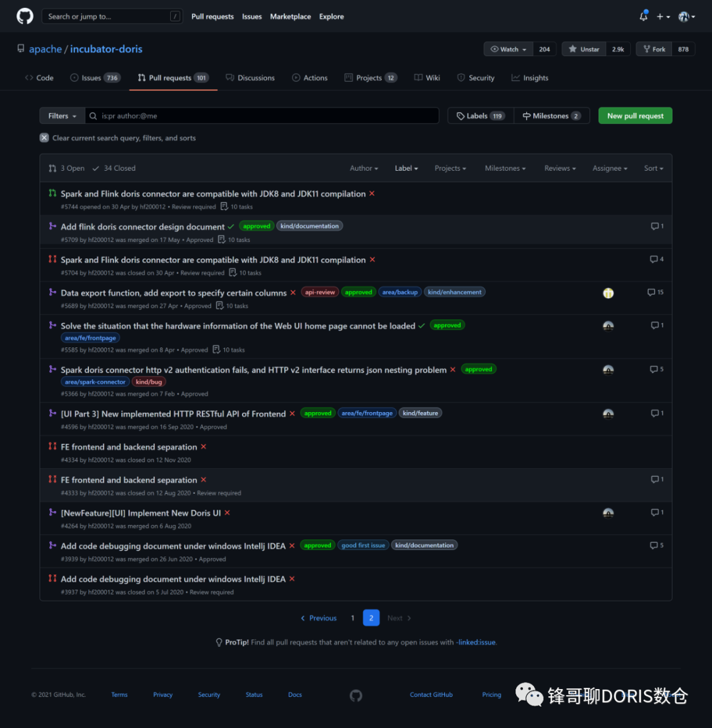Click the success checkmark on flink design document PR
Image resolution: width=712 pixels, height=728 pixels.
pos(231,227)
